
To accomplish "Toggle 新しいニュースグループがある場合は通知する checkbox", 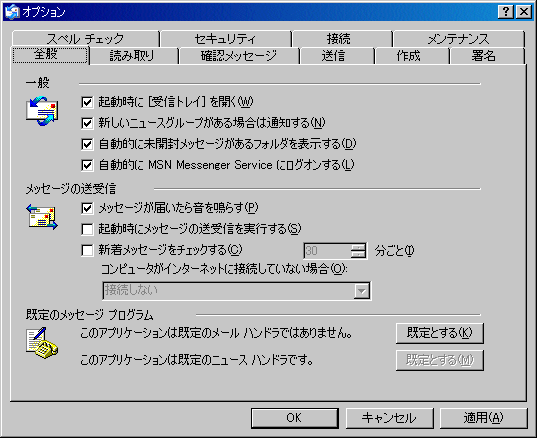I will click(87, 123).
